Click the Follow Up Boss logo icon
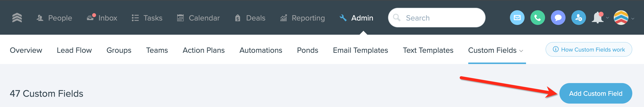The height and width of the screenshot is (107, 644). point(17,18)
